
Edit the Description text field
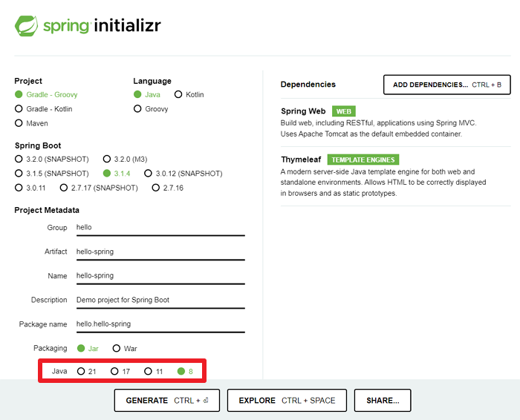point(160,300)
